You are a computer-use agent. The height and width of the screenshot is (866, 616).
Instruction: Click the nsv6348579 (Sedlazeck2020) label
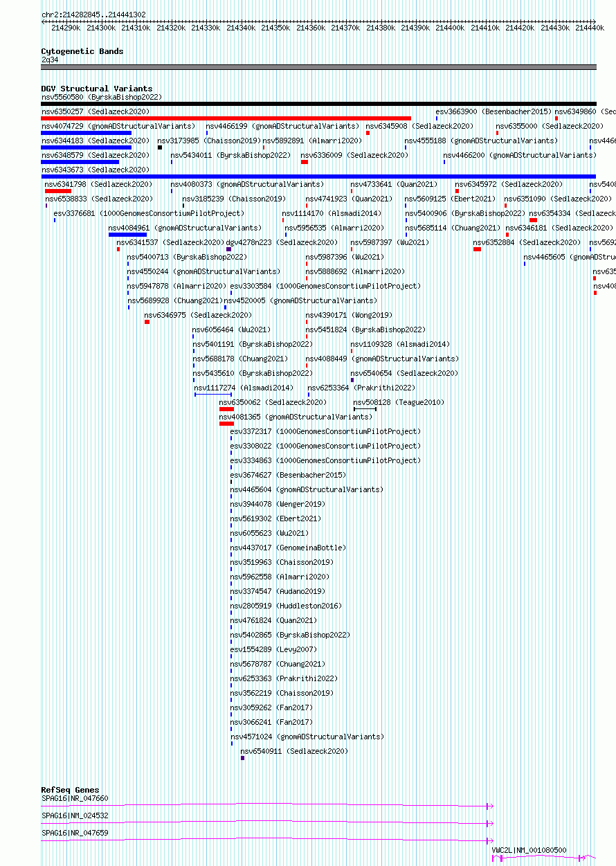click(95, 155)
